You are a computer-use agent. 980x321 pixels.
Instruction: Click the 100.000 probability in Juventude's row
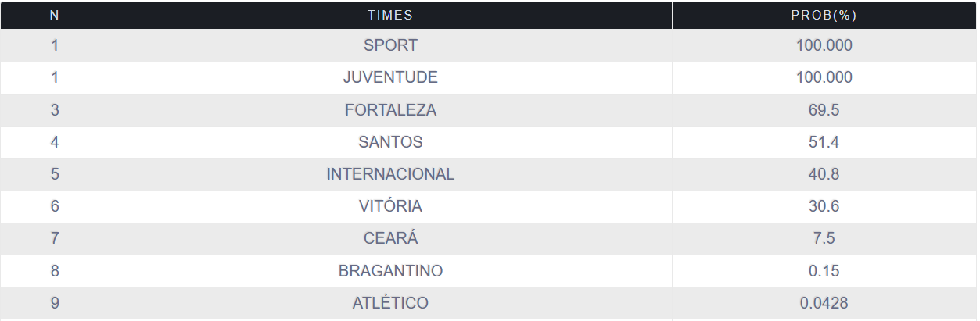(824, 77)
